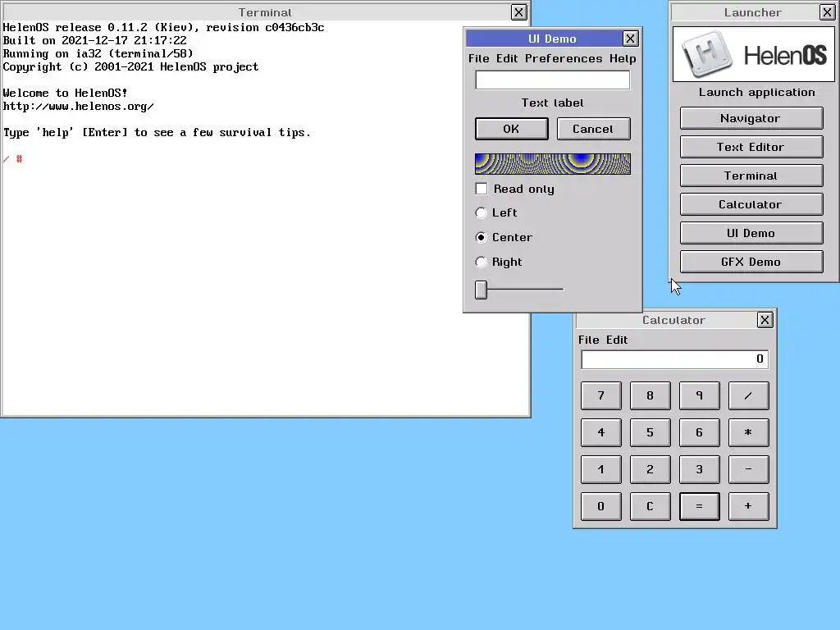Screen dimensions: 840x630
Task: Click calculator digit 2 button
Action: [651, 469]
